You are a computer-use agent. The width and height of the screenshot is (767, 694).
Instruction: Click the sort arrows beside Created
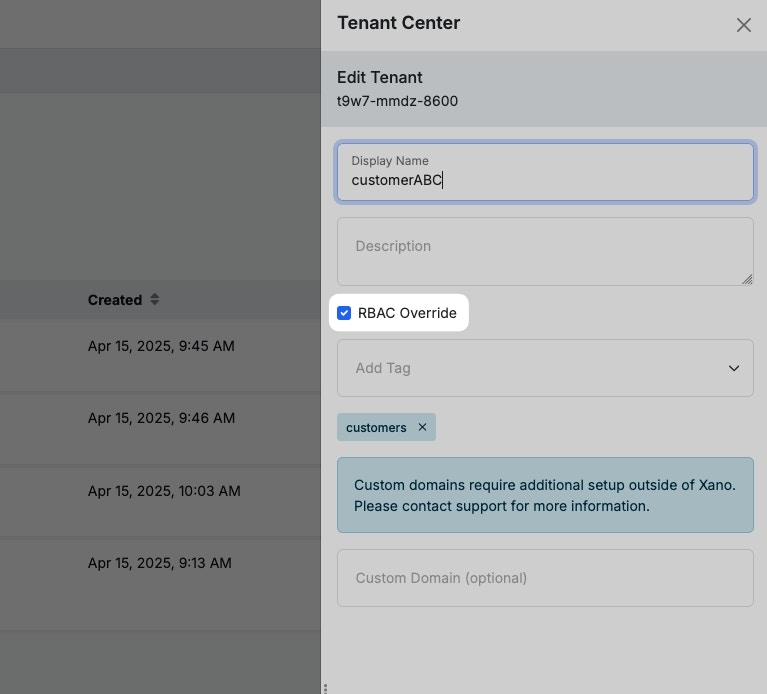154,299
